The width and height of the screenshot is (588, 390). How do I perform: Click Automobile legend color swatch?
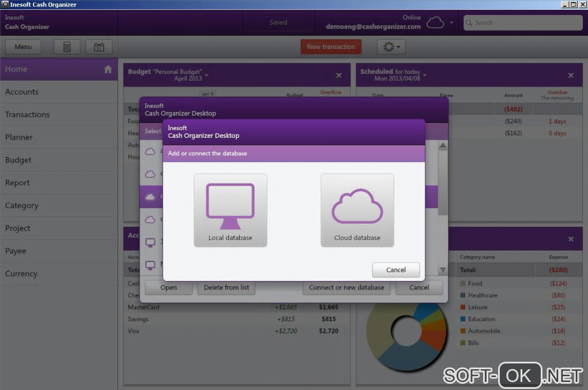[x=463, y=331]
